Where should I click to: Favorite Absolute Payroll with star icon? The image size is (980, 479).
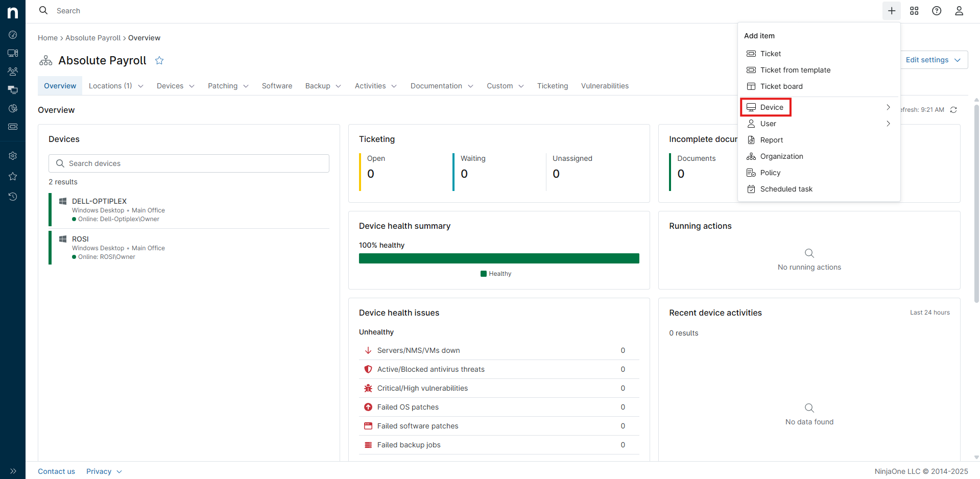[159, 61]
